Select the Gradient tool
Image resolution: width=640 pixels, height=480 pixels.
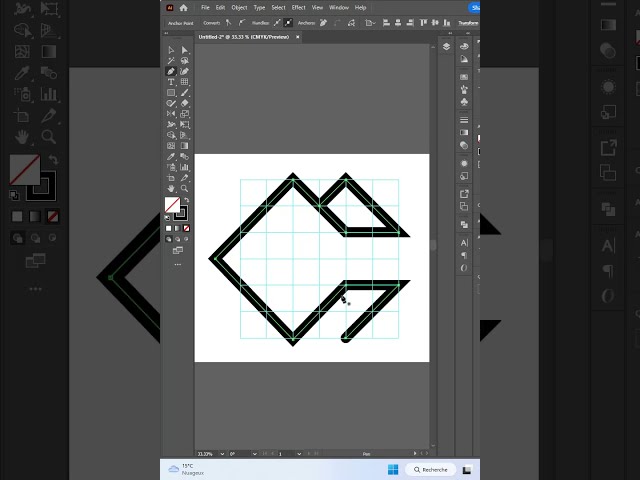click(184, 146)
